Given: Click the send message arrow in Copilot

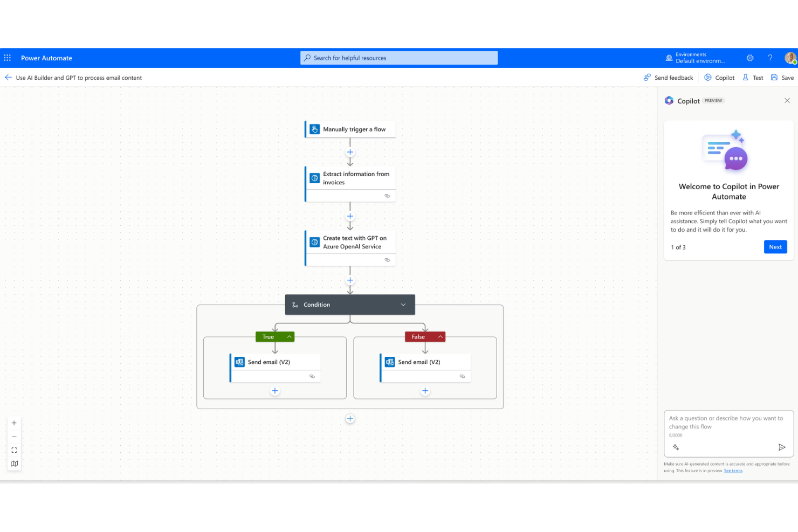Looking at the screenshot, I should pyautogui.click(x=782, y=447).
